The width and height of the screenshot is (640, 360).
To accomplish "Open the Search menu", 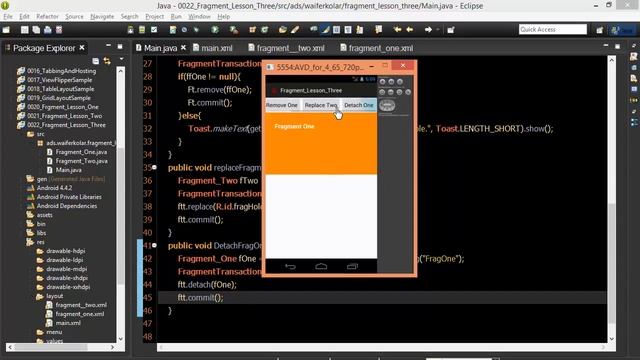I will tap(129, 16).
